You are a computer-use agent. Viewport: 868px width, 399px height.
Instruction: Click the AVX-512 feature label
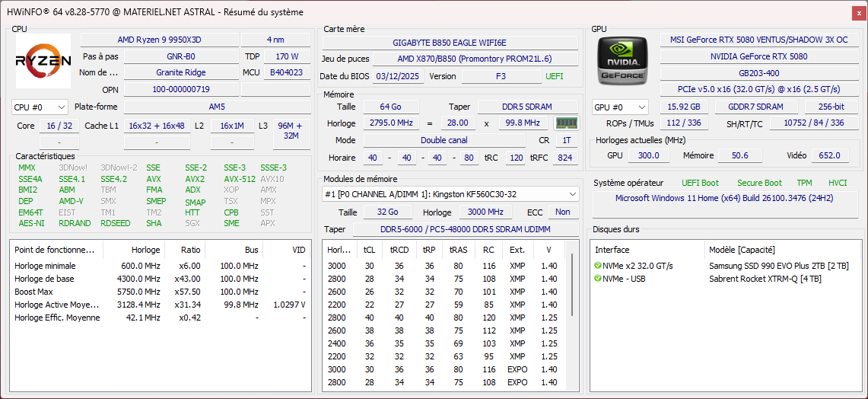[240, 179]
